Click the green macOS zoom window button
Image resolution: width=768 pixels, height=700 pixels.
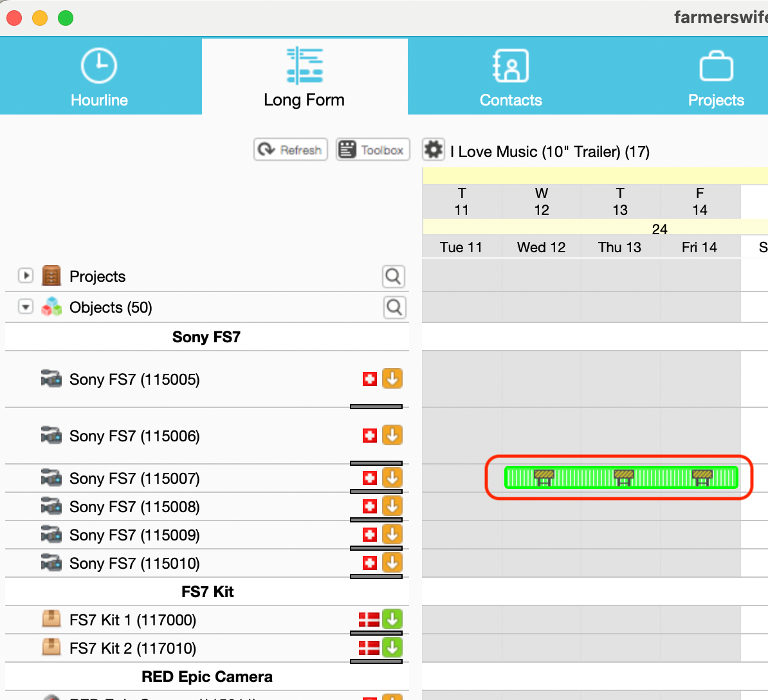coord(66,18)
